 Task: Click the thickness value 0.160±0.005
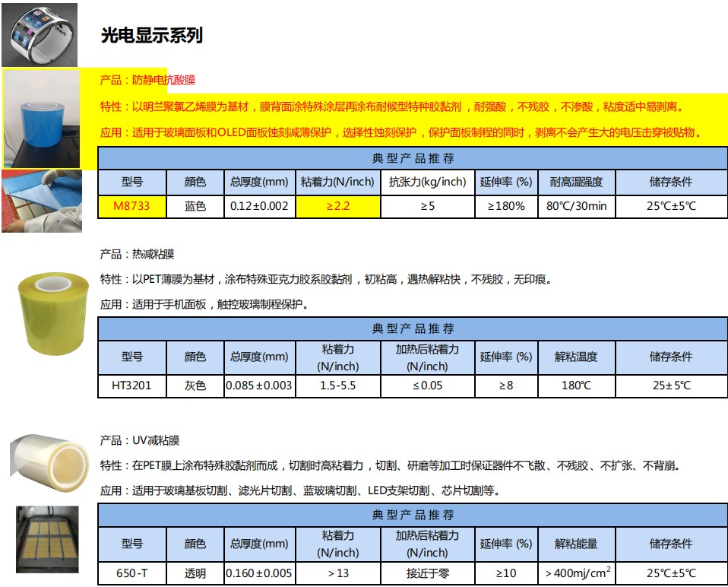click(260, 573)
